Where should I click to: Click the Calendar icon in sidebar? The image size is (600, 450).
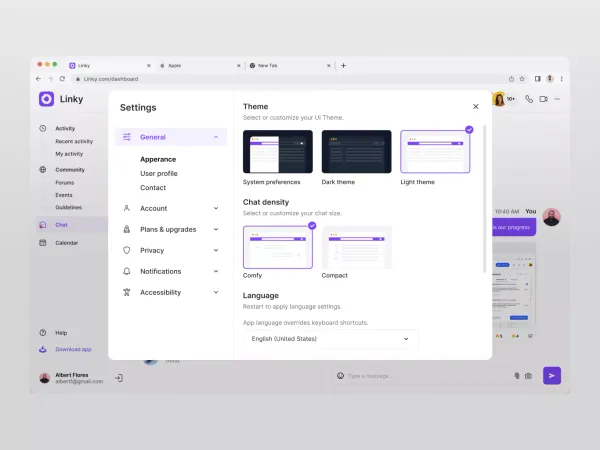(43, 243)
